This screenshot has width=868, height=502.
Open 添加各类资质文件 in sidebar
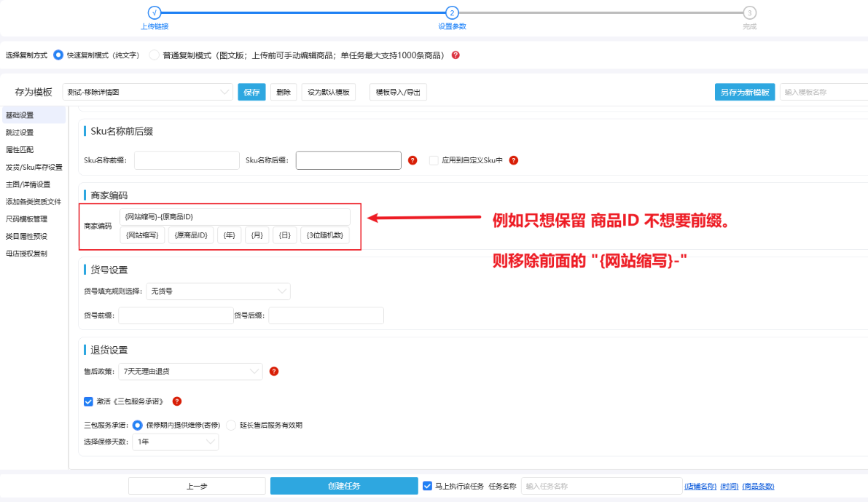[x=34, y=202]
